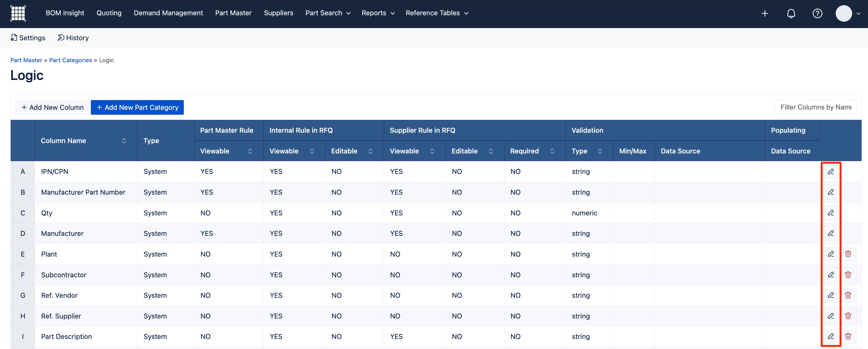Sort by Validation Type
868x349 pixels.
[600, 151]
